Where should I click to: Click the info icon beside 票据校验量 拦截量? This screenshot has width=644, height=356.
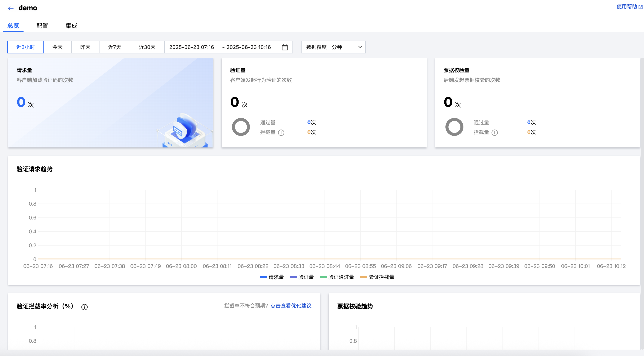click(494, 132)
